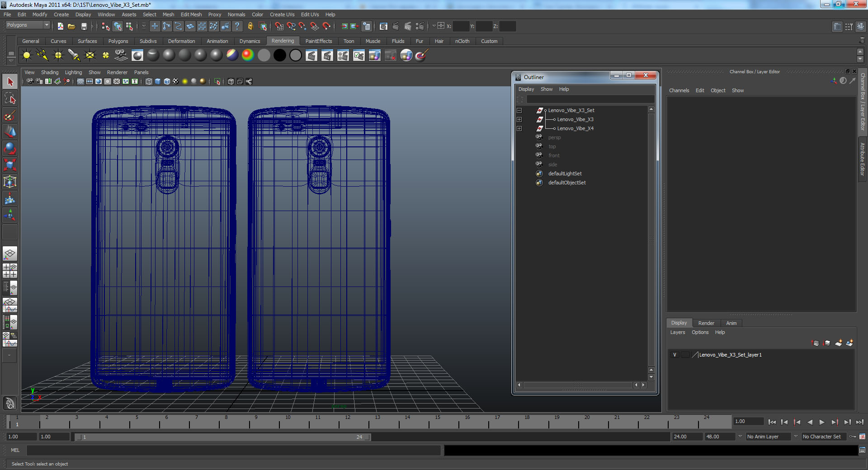Image resolution: width=868 pixels, height=470 pixels.
Task: Open the Create UVs menu
Action: pos(282,14)
